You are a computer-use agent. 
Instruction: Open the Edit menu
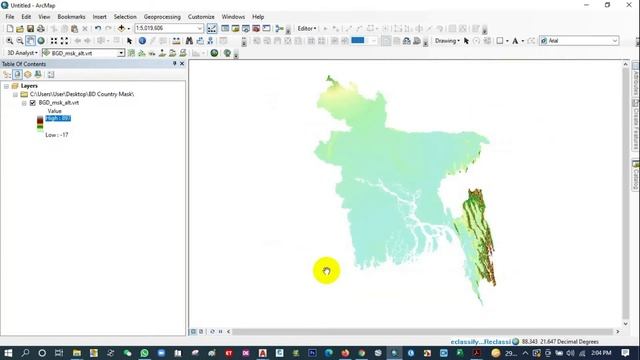(26, 17)
